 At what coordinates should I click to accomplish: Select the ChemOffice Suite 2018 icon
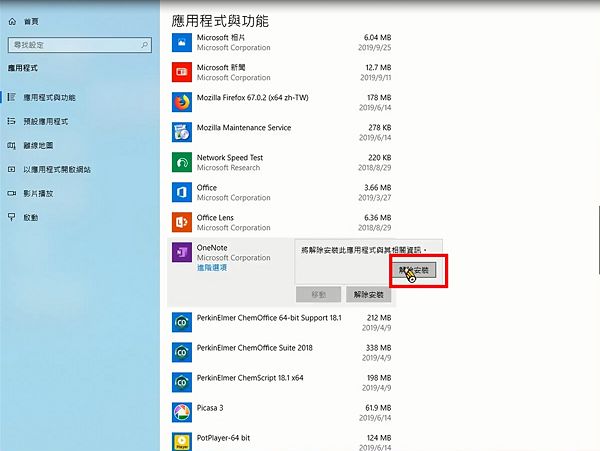click(181, 352)
